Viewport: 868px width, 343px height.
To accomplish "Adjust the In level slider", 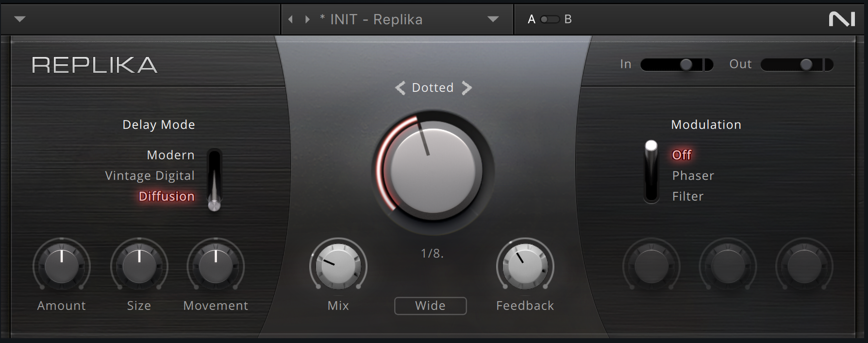I will (677, 65).
